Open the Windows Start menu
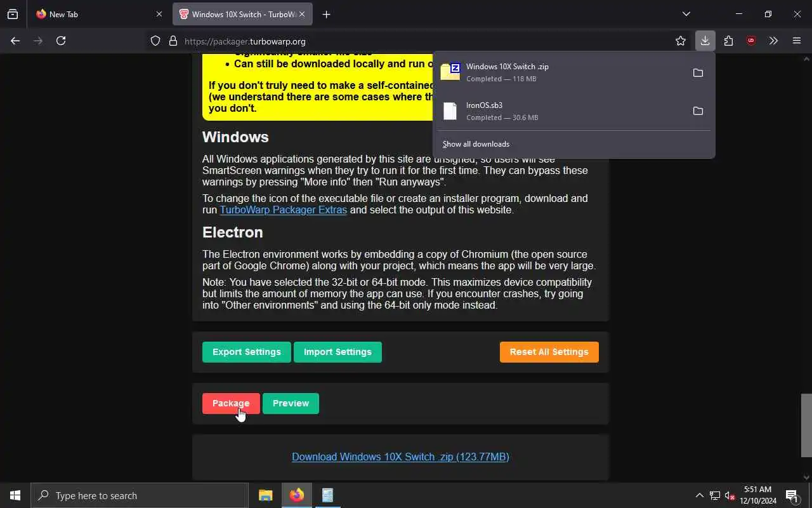Screen dimensions: 812x508 15,495
